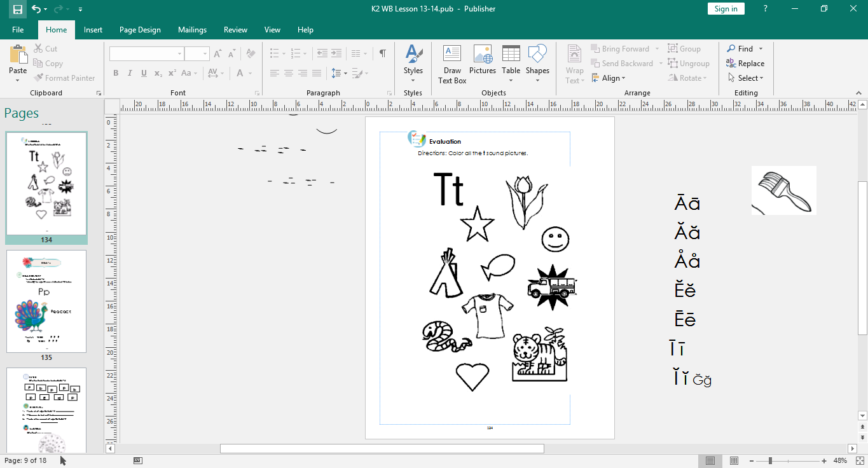The image size is (868, 468).
Task: Click the Save icon in title bar
Action: pos(18,9)
